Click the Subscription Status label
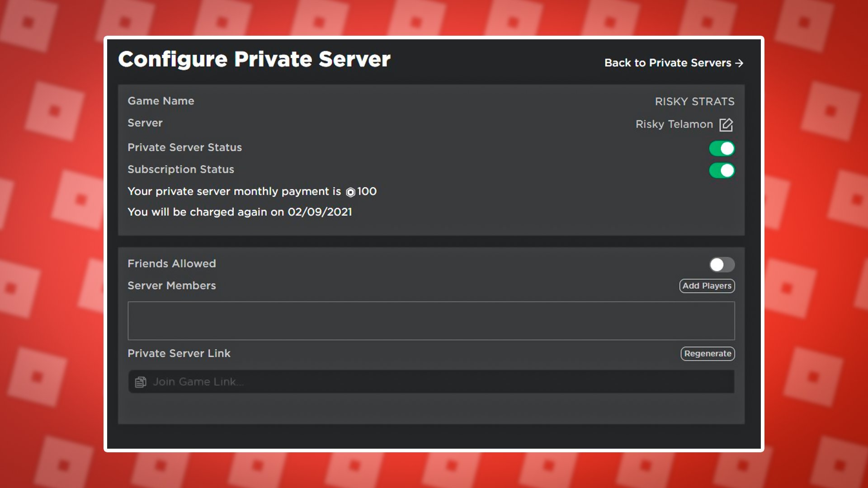The height and width of the screenshot is (488, 868). (x=181, y=169)
